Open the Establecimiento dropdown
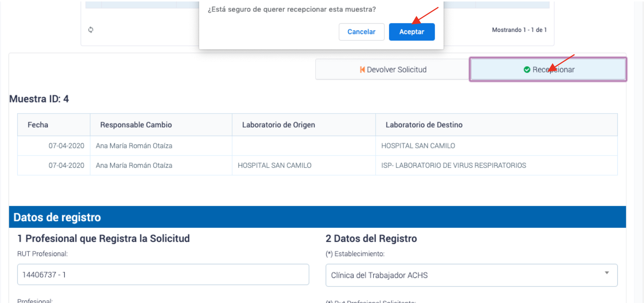644x303 pixels. (471, 275)
